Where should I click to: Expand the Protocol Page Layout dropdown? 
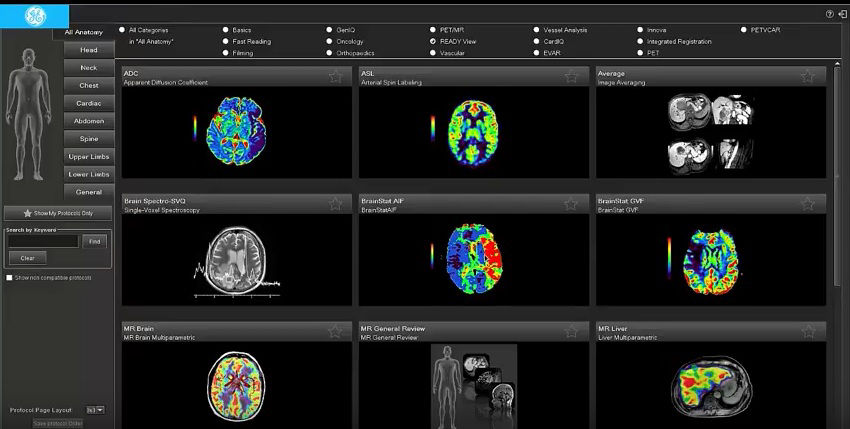coord(95,410)
